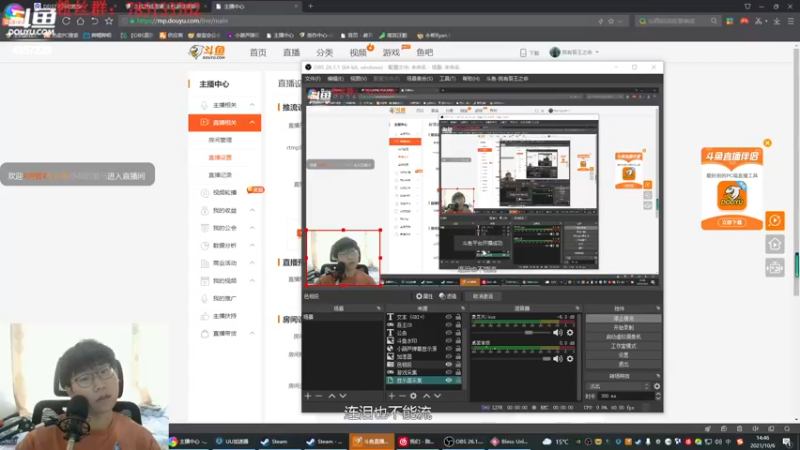This screenshot has height=450, width=800.
Task: Open the OBS 工具(T) menu
Action: coord(447,79)
